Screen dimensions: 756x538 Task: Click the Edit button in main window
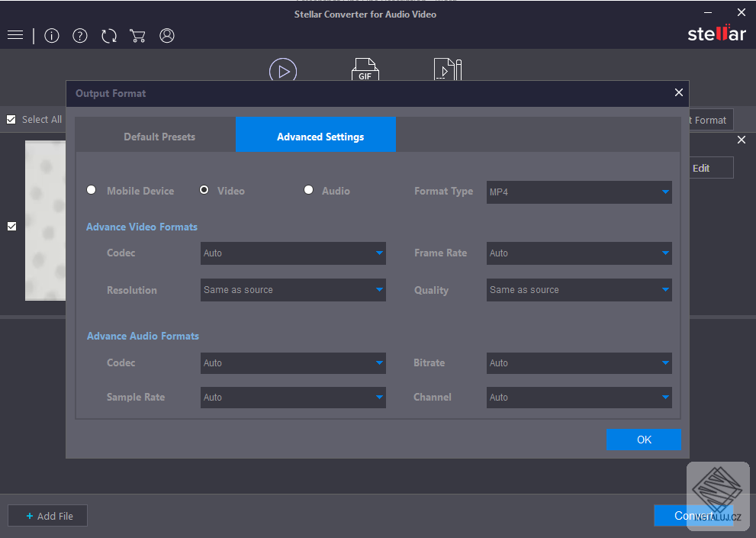pyautogui.click(x=711, y=168)
